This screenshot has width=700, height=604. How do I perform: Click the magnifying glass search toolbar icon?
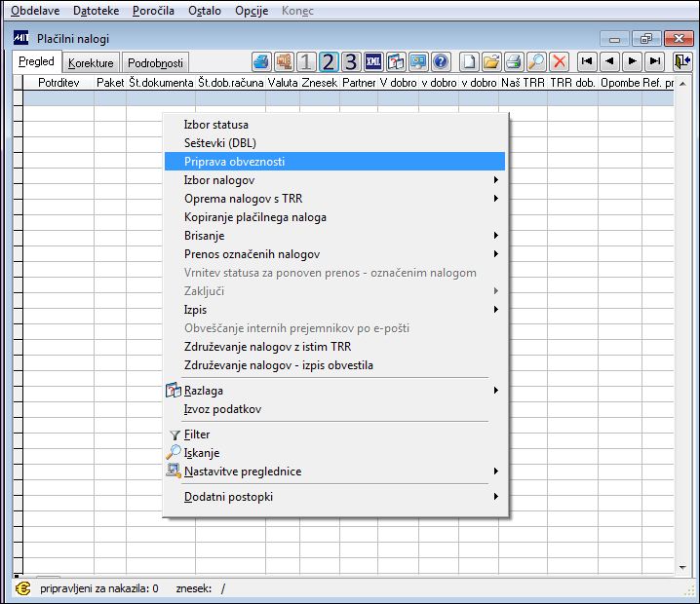[536, 61]
